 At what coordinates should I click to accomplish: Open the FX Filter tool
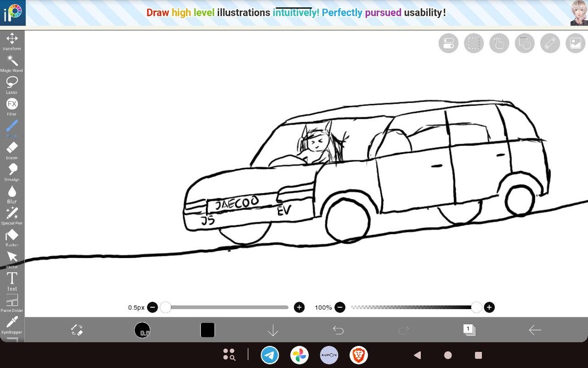pyautogui.click(x=12, y=107)
